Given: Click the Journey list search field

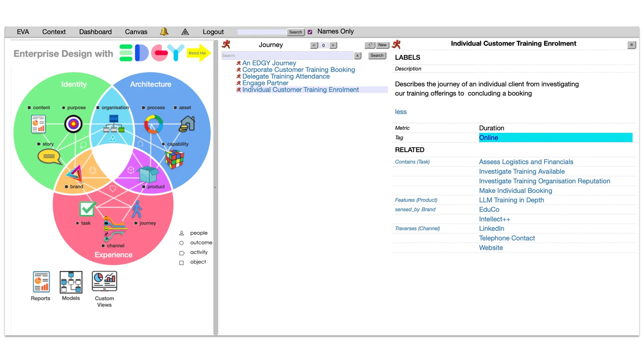Looking at the screenshot, I should 287,56.
